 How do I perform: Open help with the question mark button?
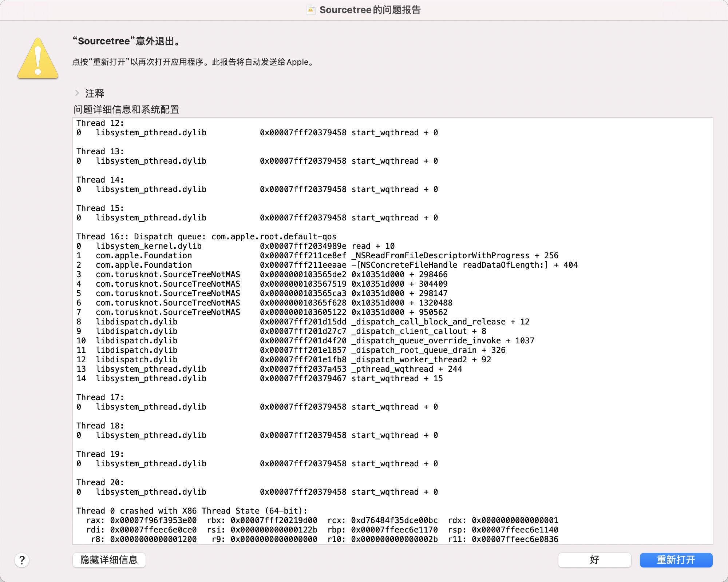click(22, 560)
